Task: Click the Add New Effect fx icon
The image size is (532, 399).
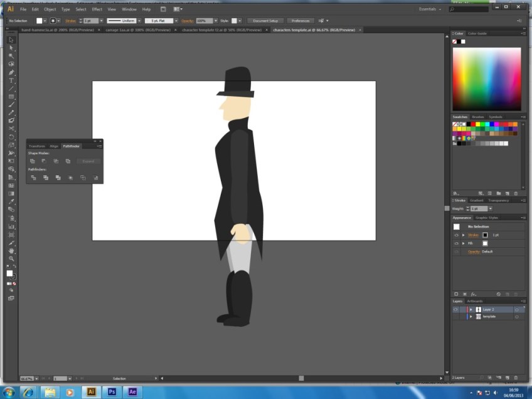Action: (x=474, y=294)
